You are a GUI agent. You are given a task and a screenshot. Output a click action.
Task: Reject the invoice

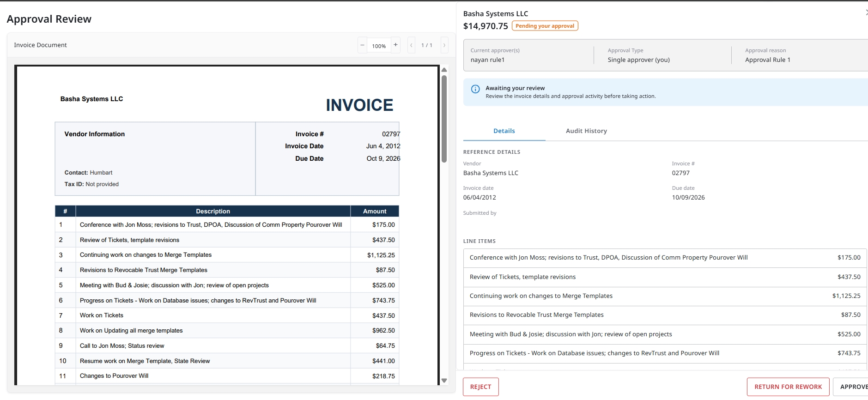click(480, 387)
